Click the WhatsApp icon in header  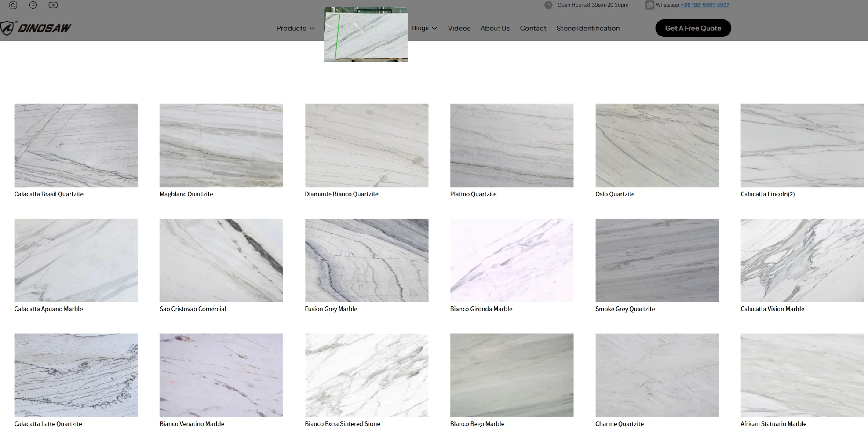coord(649,5)
